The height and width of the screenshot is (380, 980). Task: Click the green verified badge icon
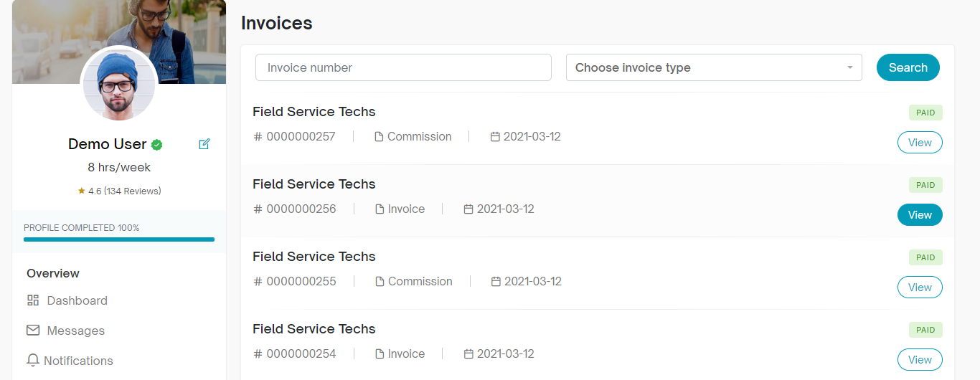[156, 145]
